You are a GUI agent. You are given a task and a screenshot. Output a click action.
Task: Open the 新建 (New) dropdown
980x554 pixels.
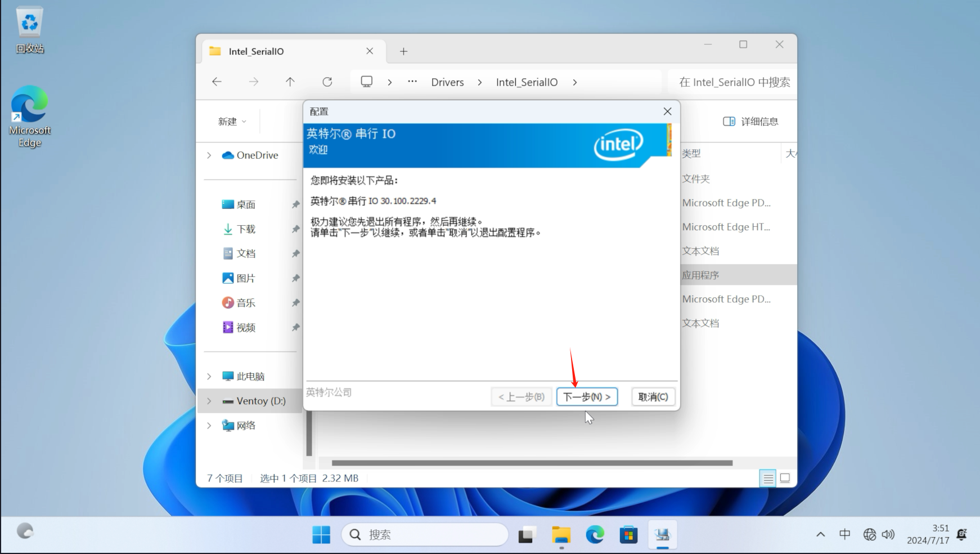[x=232, y=121]
